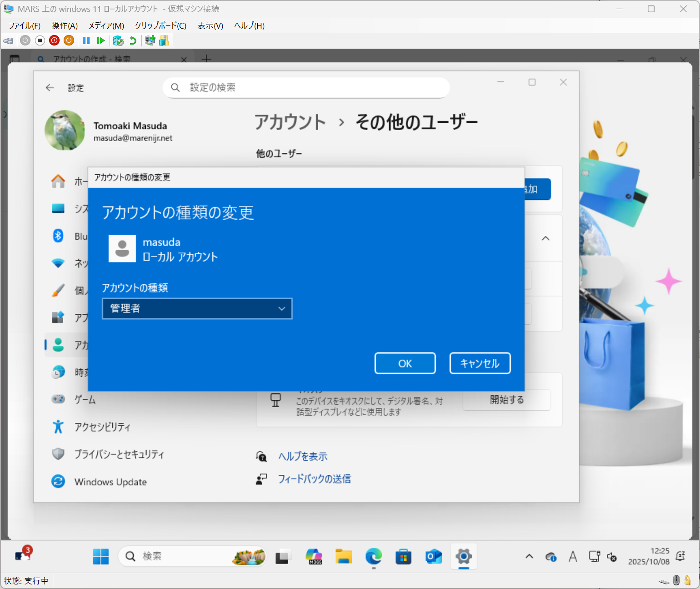Pause the virtual machine
The image size is (700, 589).
click(x=86, y=41)
